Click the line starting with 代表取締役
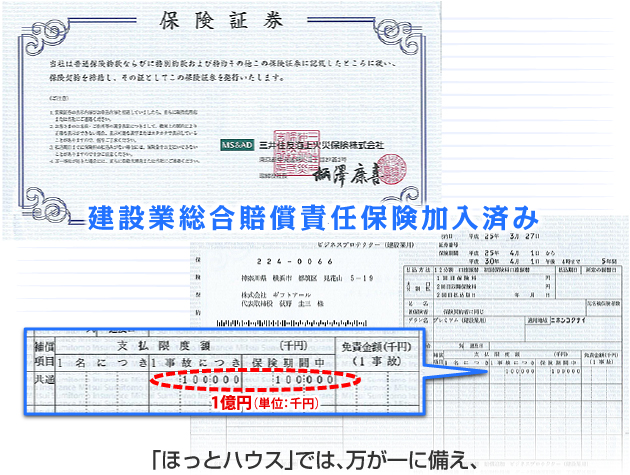Image resolution: width=630 pixels, height=475 pixels. pyautogui.click(x=282, y=304)
